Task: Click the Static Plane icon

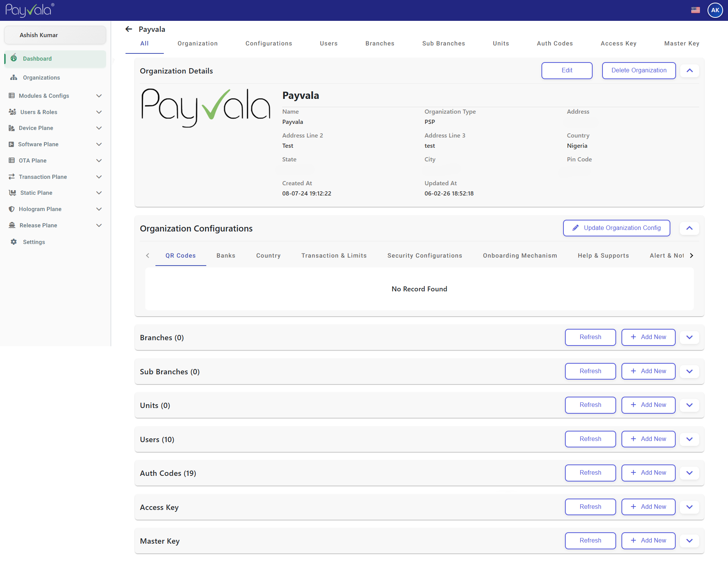Action: (x=13, y=193)
